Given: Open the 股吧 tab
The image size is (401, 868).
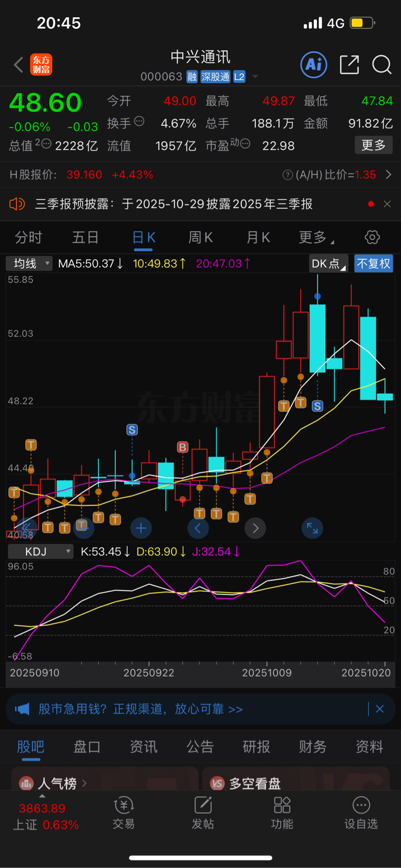Looking at the screenshot, I should tap(31, 747).
